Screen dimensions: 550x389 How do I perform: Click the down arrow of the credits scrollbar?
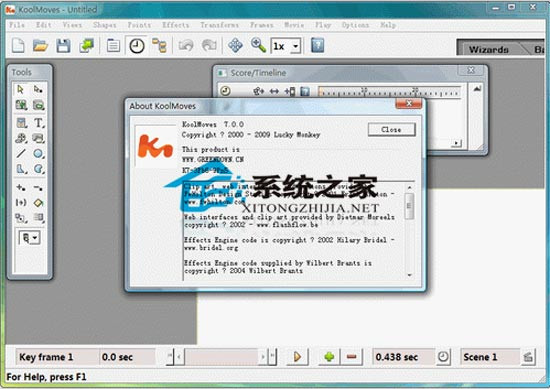[x=409, y=276]
